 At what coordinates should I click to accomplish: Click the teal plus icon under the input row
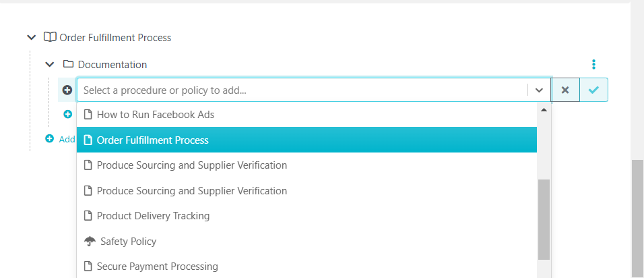tap(68, 114)
